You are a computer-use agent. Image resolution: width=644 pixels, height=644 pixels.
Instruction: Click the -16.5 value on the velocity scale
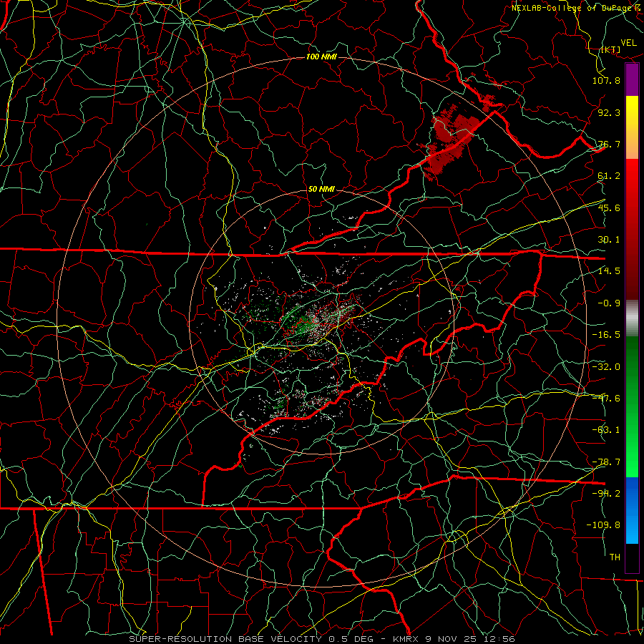click(606, 335)
